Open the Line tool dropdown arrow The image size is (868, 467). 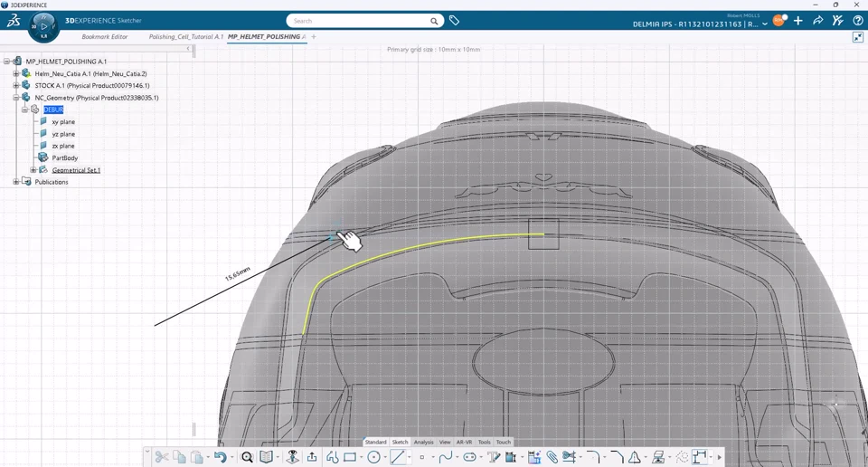click(x=409, y=458)
